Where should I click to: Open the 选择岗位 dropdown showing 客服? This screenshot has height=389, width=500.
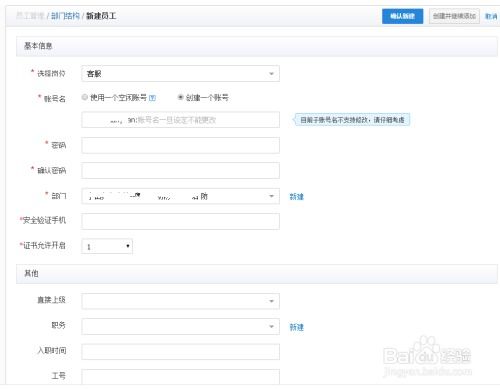[x=180, y=74]
